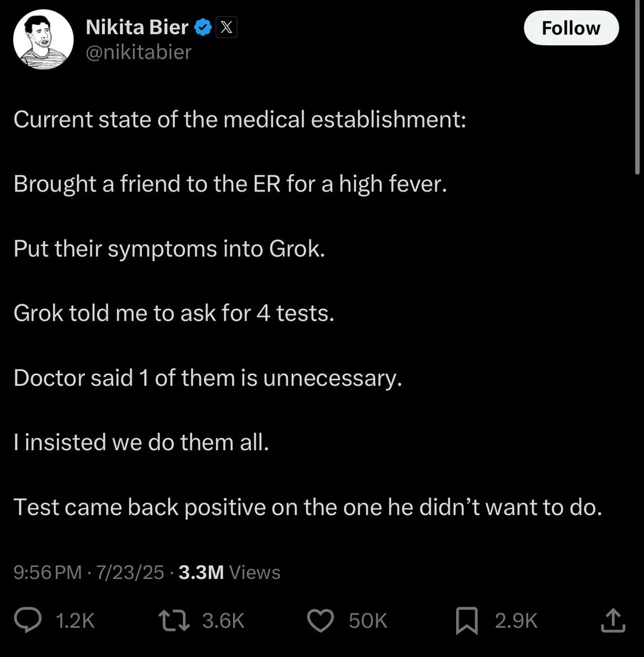Viewport: 644px width, 657px height.
Task: Open Nikita Bier's profile avatar
Action: point(43,39)
